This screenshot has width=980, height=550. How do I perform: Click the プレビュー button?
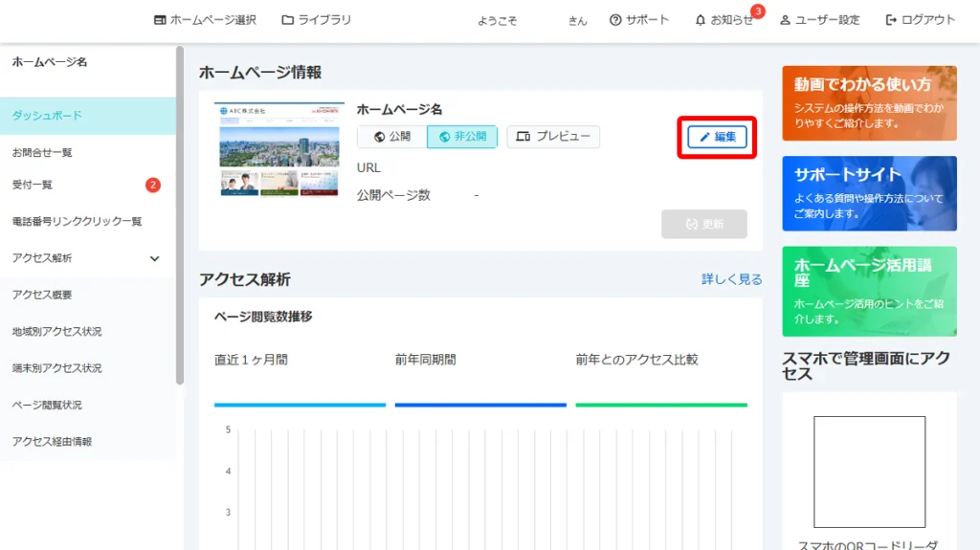(x=553, y=137)
